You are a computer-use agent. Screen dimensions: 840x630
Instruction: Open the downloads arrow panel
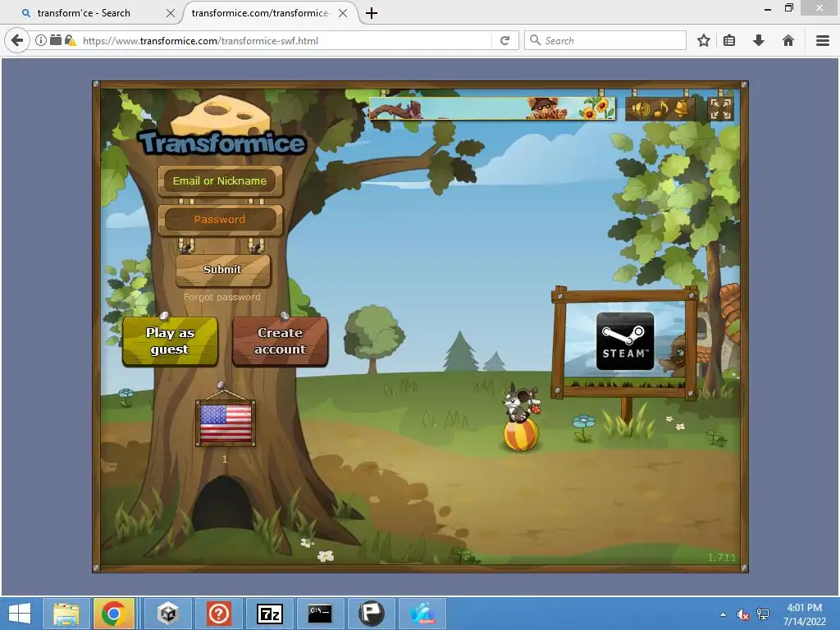coord(759,40)
